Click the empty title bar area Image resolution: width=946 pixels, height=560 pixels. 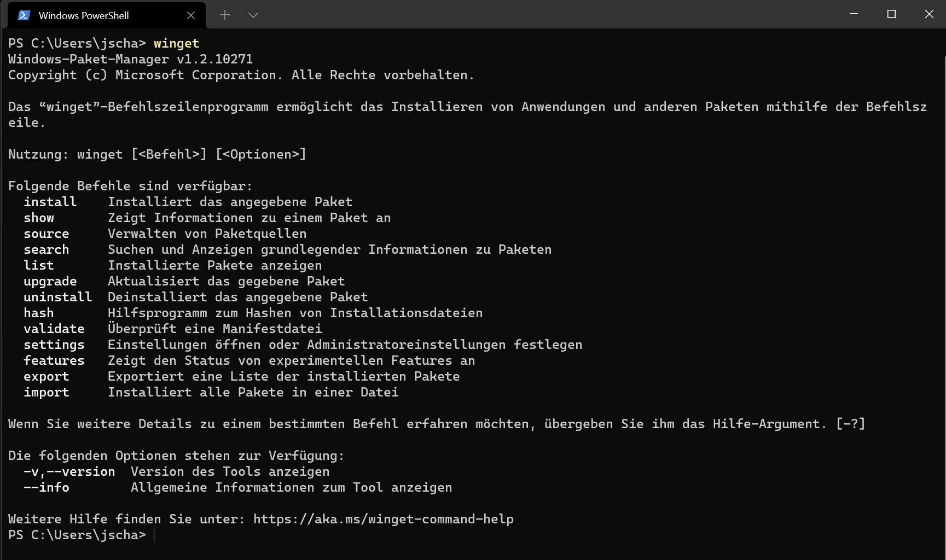[x=547, y=14]
